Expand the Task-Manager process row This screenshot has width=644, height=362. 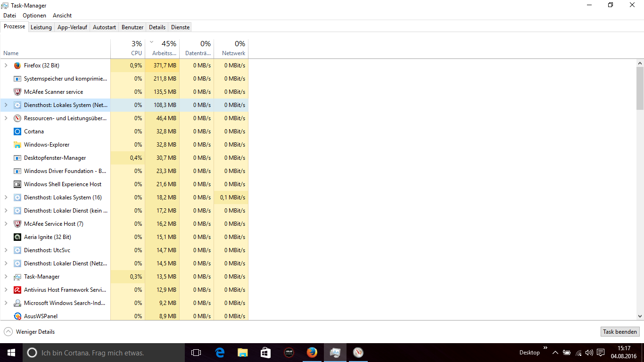pyautogui.click(x=6, y=277)
